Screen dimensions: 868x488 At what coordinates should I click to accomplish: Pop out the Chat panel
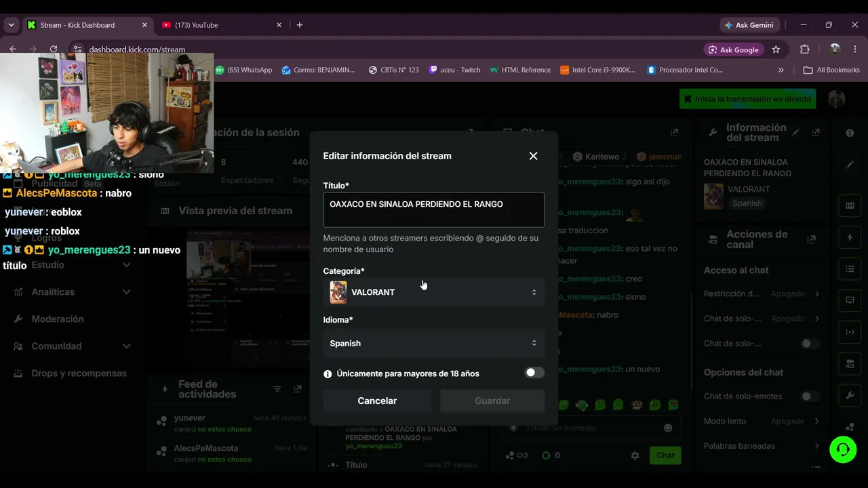click(674, 133)
